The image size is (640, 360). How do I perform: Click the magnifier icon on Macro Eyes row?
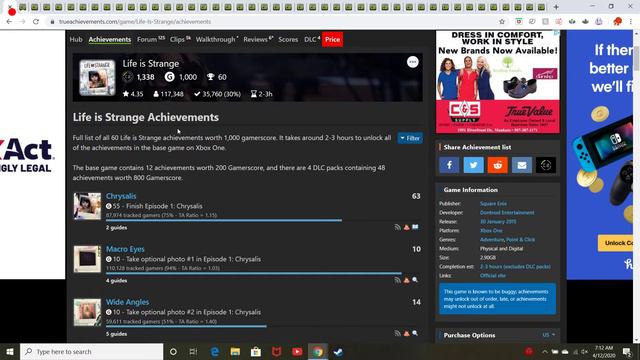point(415,280)
